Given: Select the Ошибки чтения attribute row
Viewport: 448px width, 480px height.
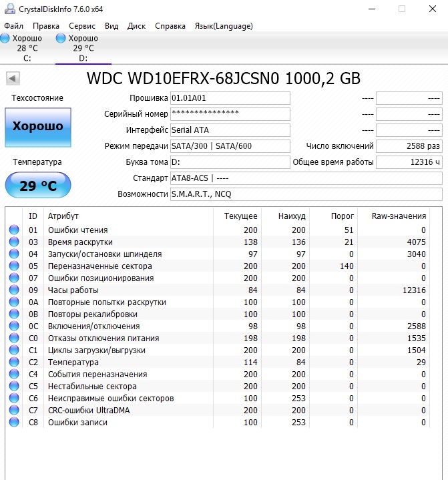Looking at the screenshot, I should tap(218, 230).
